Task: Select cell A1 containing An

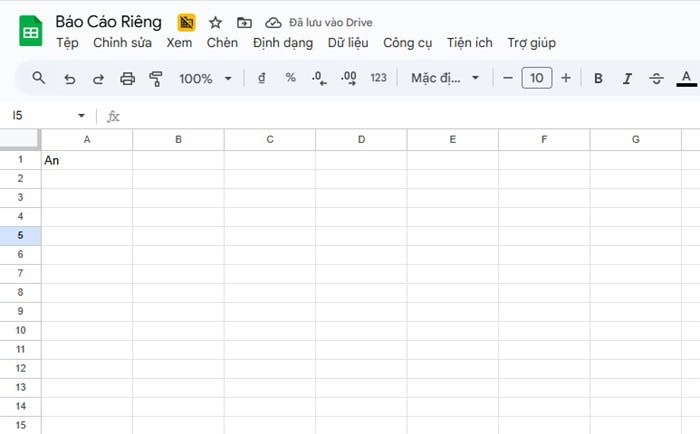Action: 87,160
